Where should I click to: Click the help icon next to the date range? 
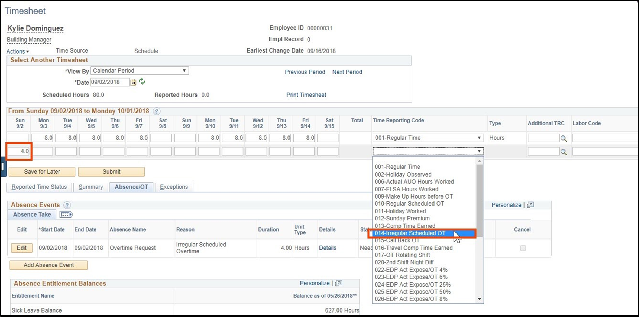157,111
